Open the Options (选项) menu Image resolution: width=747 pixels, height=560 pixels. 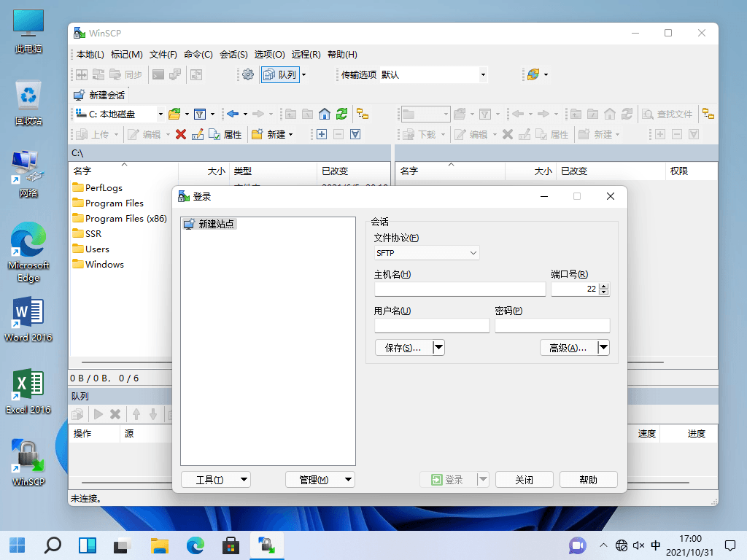tap(269, 54)
